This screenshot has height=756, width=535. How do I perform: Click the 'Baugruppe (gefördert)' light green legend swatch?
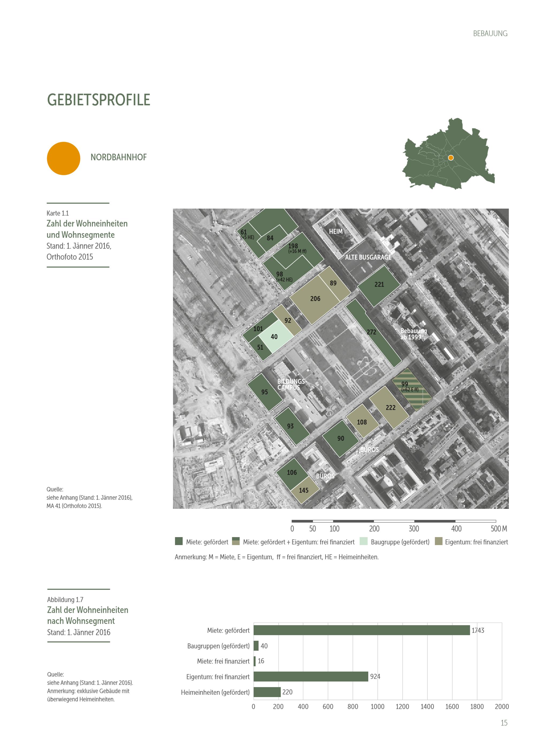363,541
